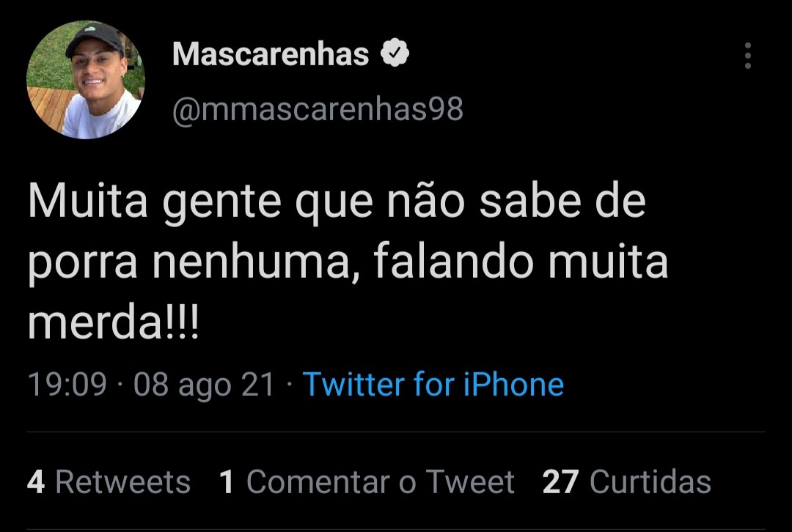Screen dimensions: 792x532
Task: Select the display name Mascarenhas
Action: click(x=271, y=53)
